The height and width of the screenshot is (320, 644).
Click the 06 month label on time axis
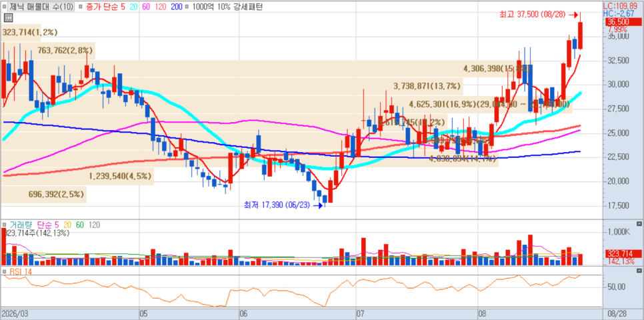click(243, 314)
